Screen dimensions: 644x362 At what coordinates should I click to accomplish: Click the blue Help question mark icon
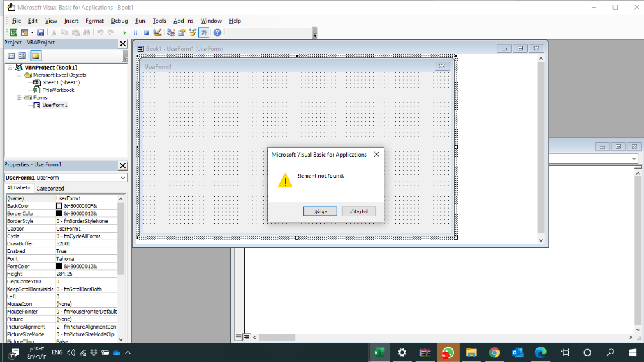pos(217,32)
